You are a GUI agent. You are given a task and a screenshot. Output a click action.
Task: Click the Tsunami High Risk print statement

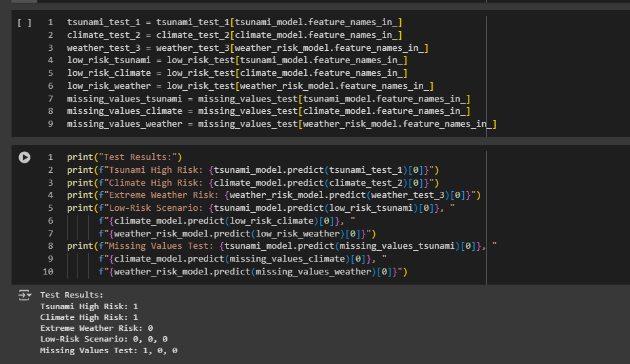pos(253,170)
